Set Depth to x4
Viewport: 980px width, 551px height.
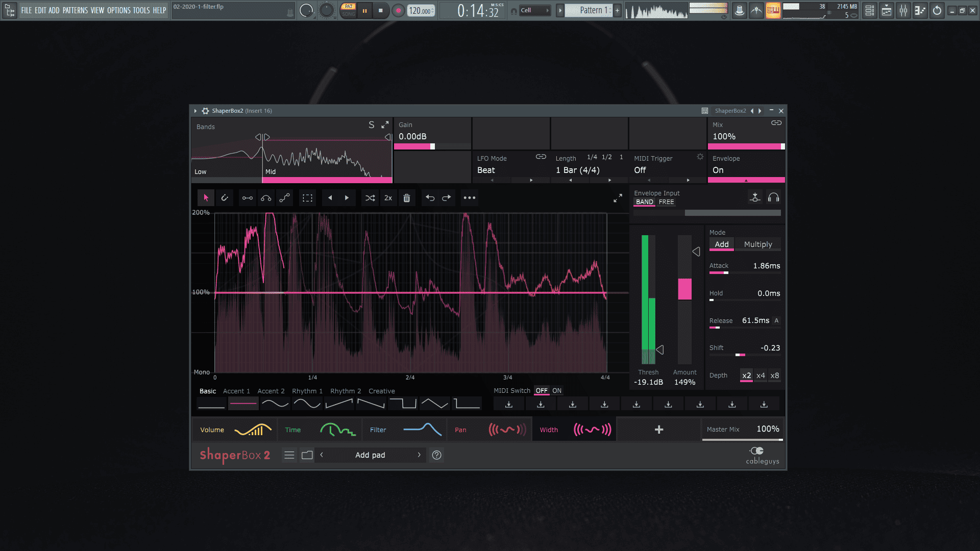click(x=761, y=375)
